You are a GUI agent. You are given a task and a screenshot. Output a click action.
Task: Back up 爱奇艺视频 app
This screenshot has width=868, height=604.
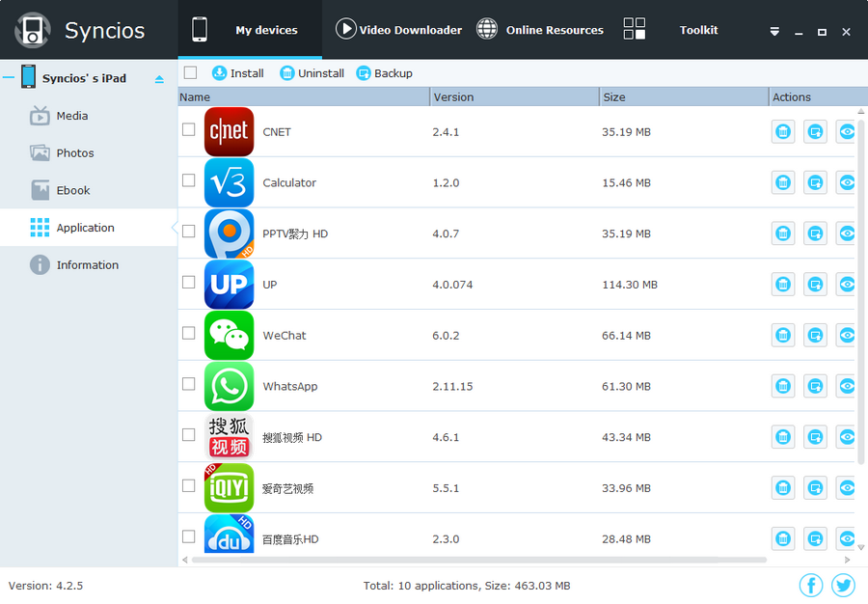point(815,488)
